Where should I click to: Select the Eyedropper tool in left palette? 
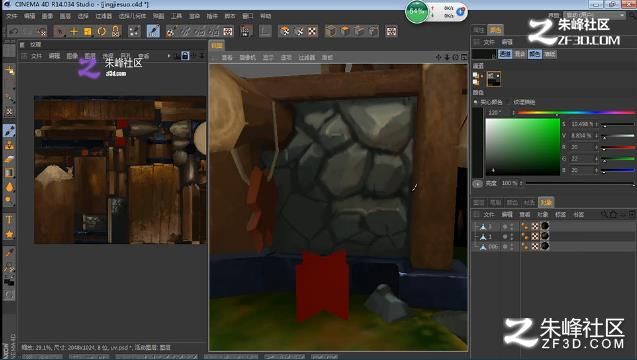pos(9,253)
